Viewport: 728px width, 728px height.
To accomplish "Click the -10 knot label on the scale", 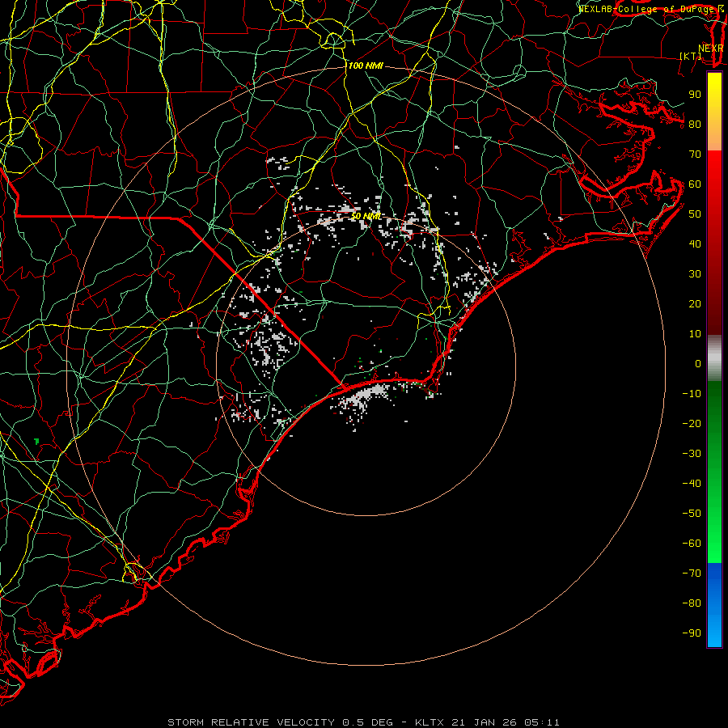I will (692, 394).
